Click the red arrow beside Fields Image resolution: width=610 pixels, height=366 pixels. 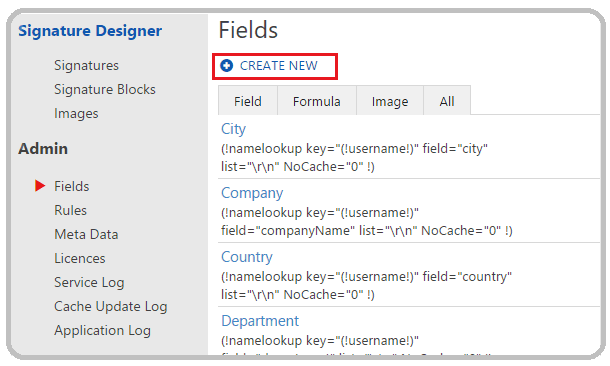[x=40, y=186]
